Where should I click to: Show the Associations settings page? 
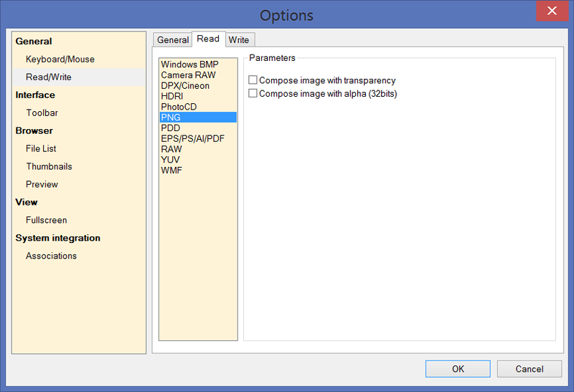[51, 257]
